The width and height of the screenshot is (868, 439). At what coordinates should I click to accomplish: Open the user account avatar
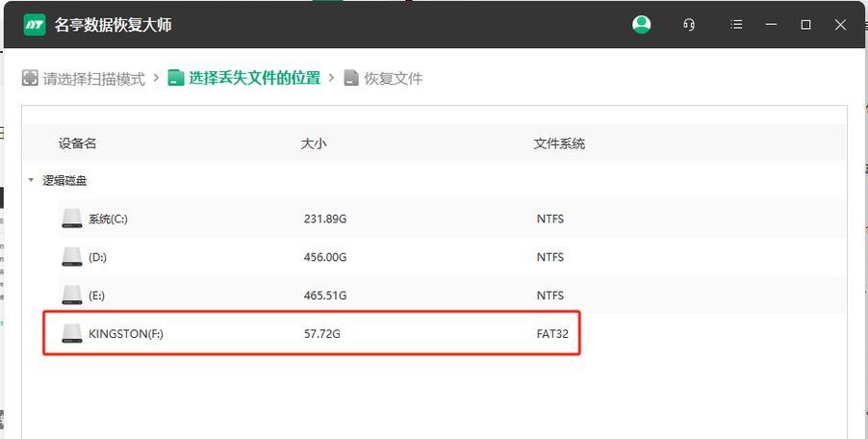pos(641,24)
